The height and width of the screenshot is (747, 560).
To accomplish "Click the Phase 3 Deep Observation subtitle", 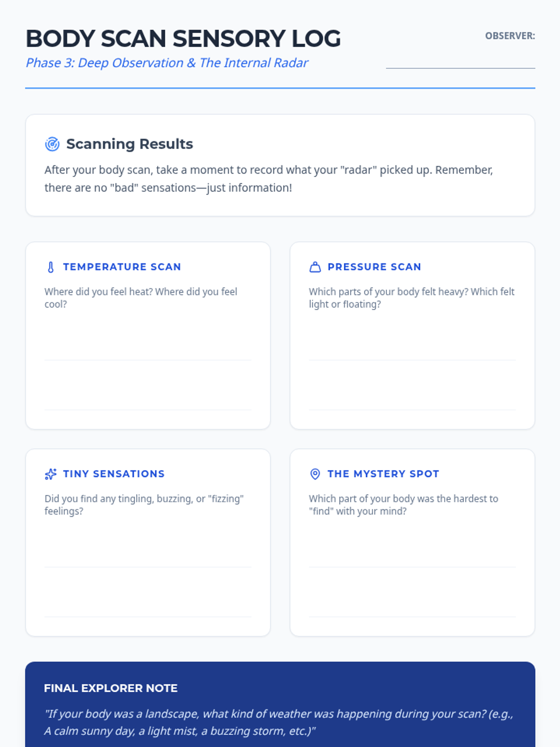I will [167, 63].
